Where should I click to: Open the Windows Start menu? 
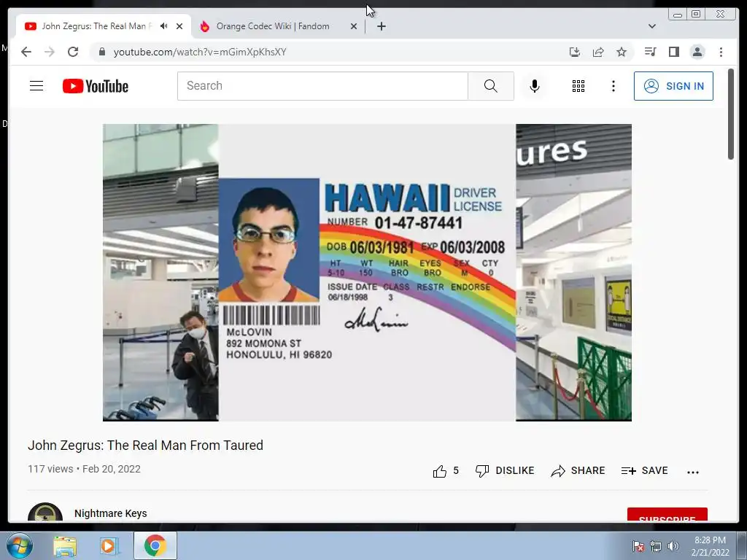(20, 545)
